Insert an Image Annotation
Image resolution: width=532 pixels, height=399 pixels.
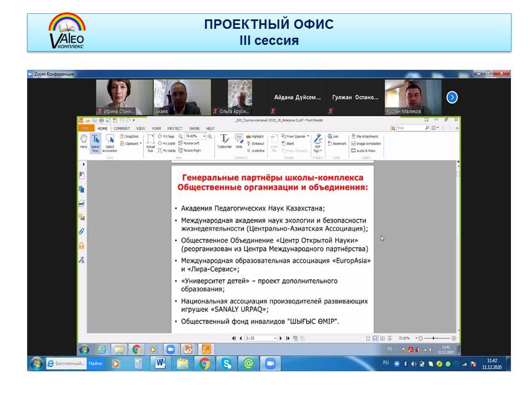(366, 144)
